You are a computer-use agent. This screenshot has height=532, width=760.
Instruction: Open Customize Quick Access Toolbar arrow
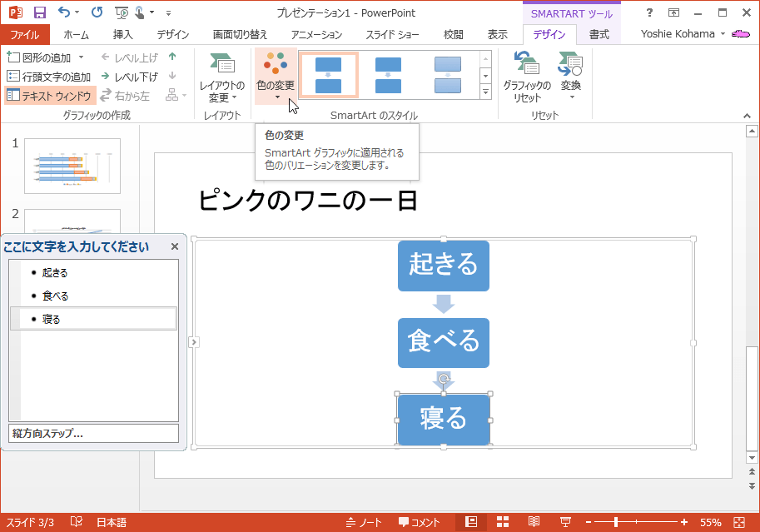point(168,13)
